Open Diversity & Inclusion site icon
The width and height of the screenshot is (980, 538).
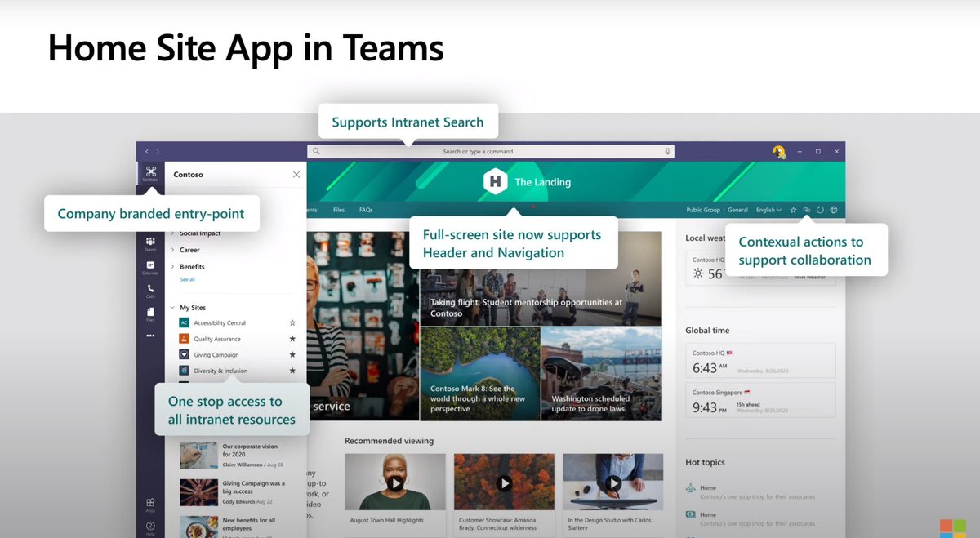pos(184,371)
